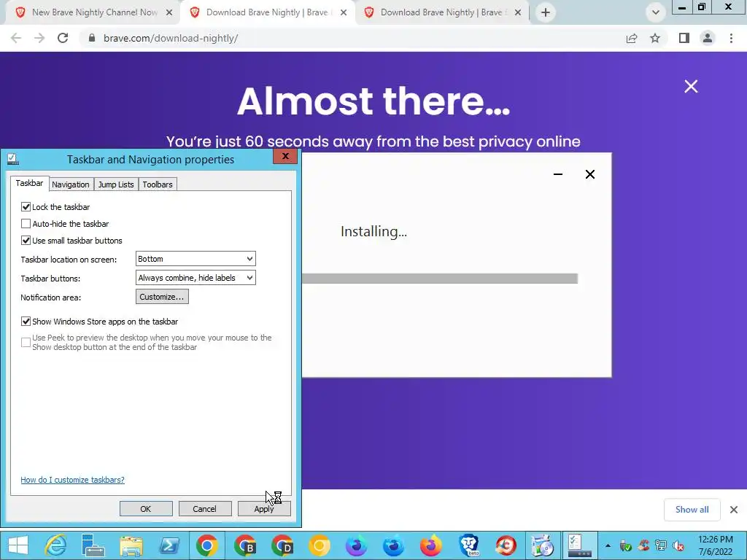The image size is (747, 560).
Task: Toggle Use small taskbar buttons
Action: pos(26,241)
